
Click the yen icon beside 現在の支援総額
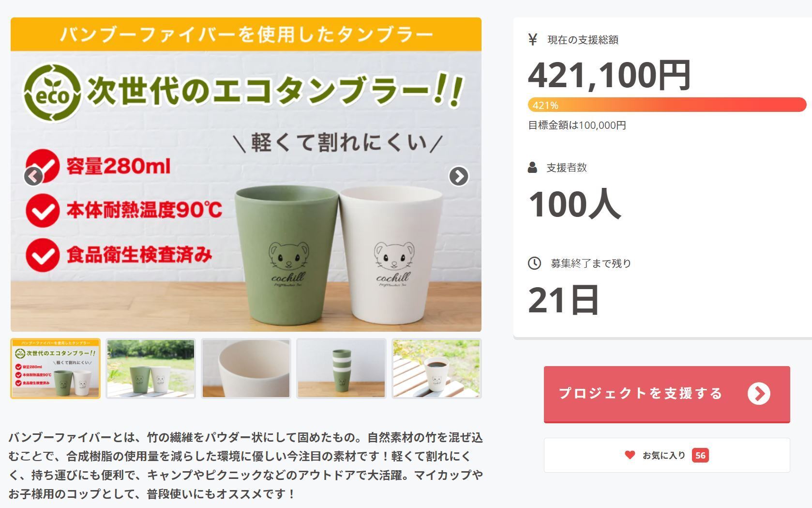[533, 39]
